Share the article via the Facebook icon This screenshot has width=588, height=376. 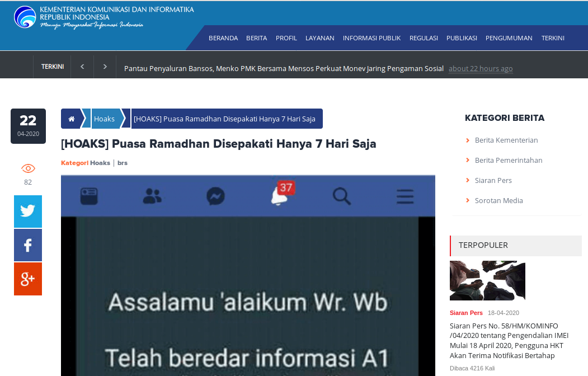(x=27, y=245)
